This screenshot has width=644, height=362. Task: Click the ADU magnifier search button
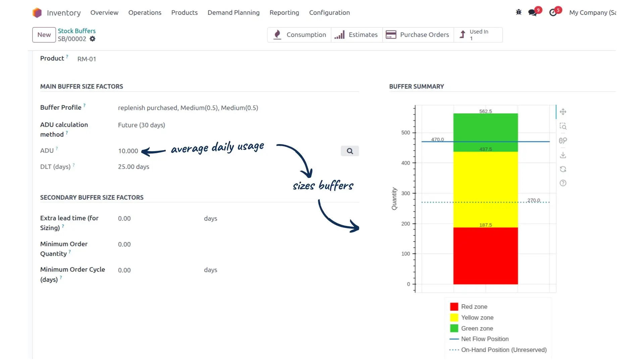coord(350,151)
